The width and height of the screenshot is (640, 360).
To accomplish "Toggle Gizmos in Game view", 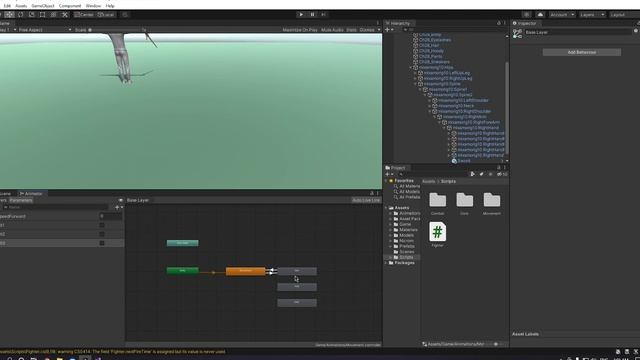I will [x=367, y=30].
